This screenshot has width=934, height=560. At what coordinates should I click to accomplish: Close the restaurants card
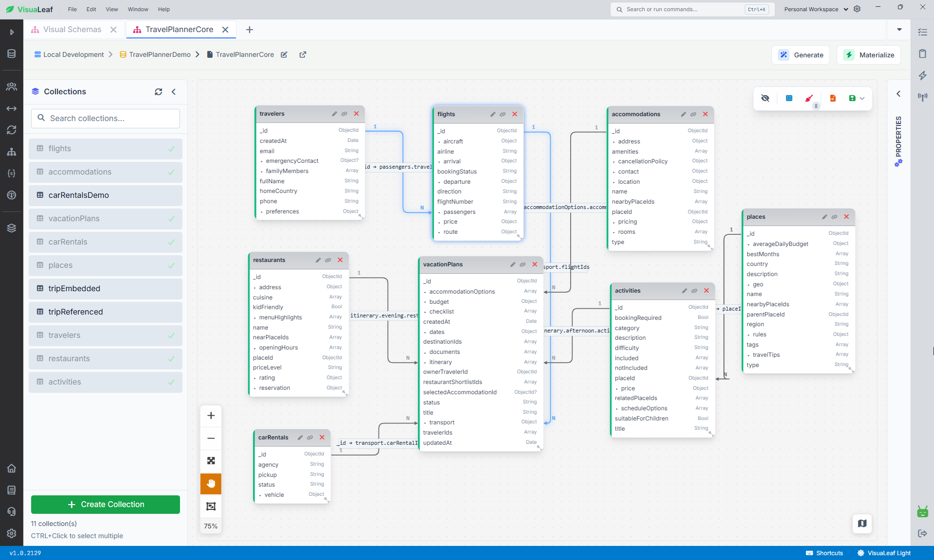(x=340, y=260)
